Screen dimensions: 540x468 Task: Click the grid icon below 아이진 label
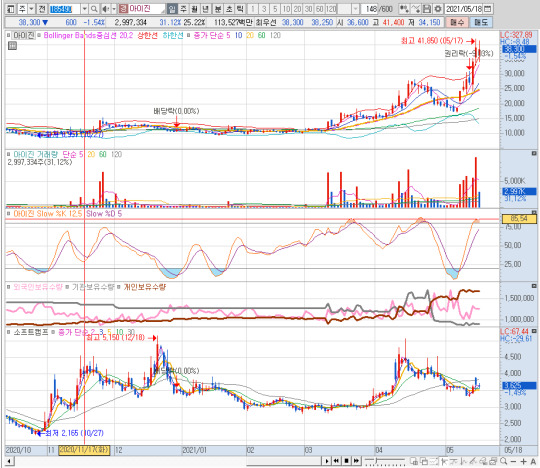(x=12, y=45)
